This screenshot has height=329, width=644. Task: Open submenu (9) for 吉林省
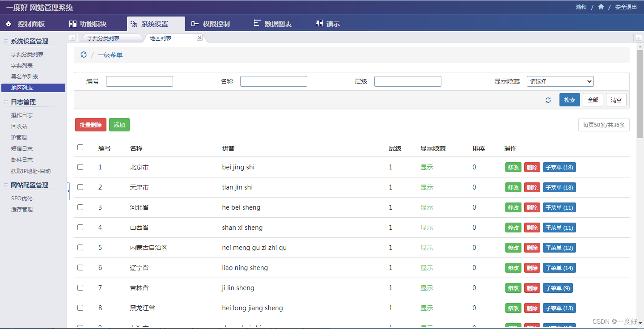558,288
